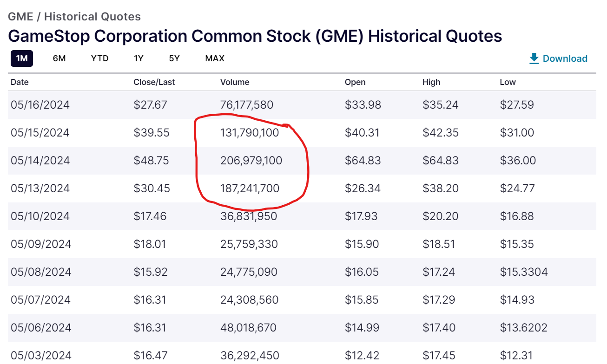The image size is (607, 364).
Task: Switch to the 6M time range
Action: 59,58
